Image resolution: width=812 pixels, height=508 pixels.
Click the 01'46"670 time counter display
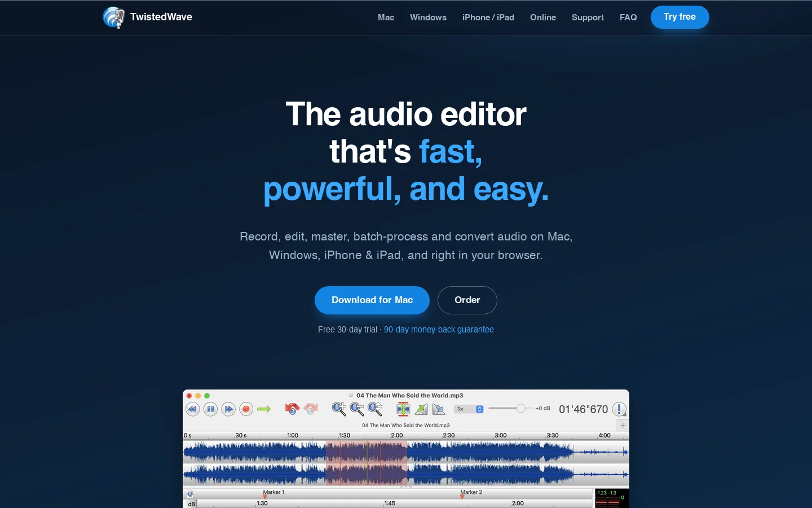(583, 409)
